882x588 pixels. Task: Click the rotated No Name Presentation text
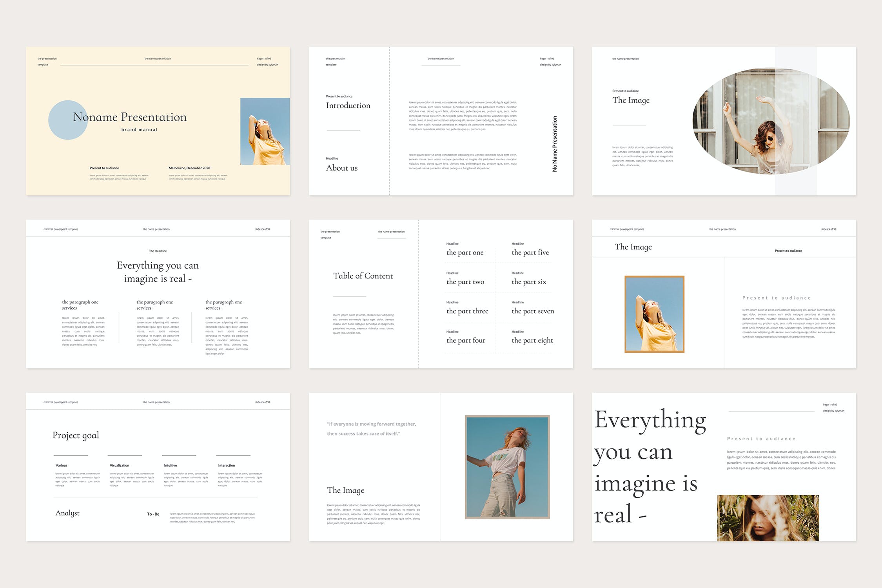(x=554, y=144)
